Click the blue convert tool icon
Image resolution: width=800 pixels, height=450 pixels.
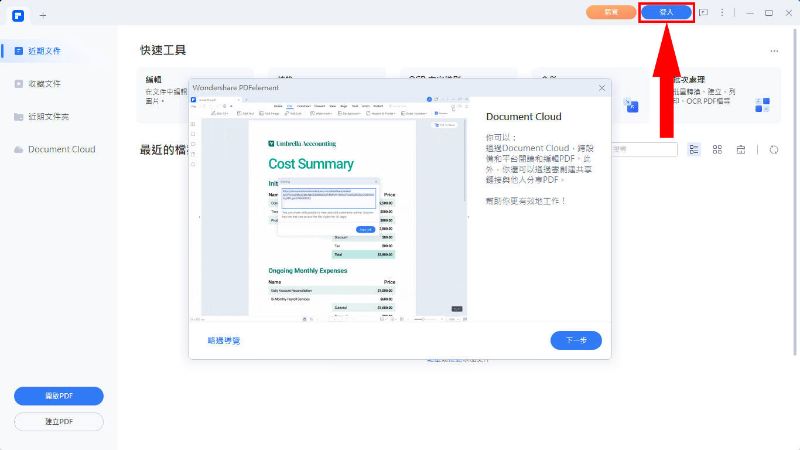632,106
